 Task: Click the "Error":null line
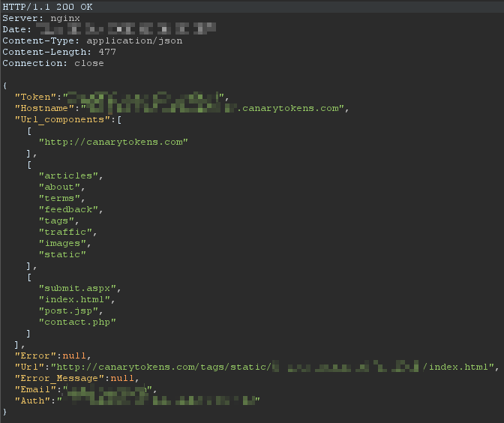coord(52,355)
